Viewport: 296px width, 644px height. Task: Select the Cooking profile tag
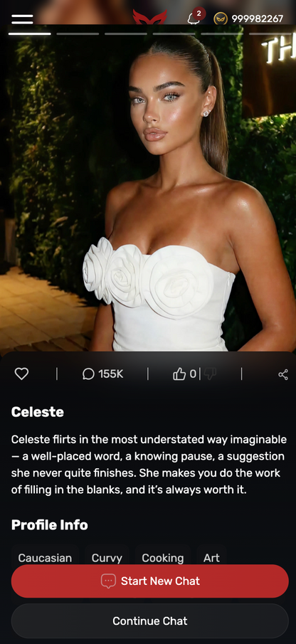pyautogui.click(x=162, y=558)
